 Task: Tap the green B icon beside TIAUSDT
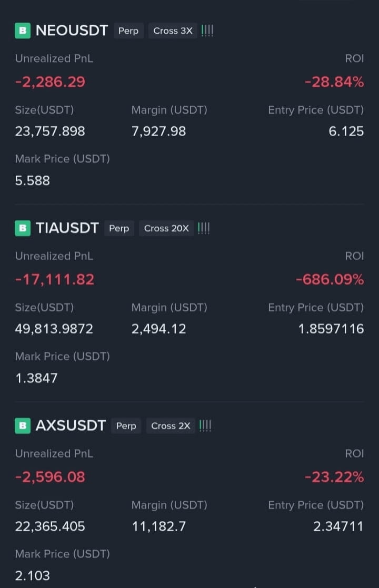[23, 228]
